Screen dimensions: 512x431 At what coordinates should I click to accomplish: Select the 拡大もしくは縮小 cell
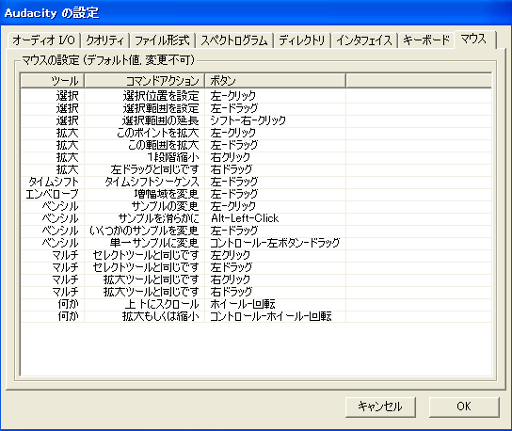tap(144, 316)
